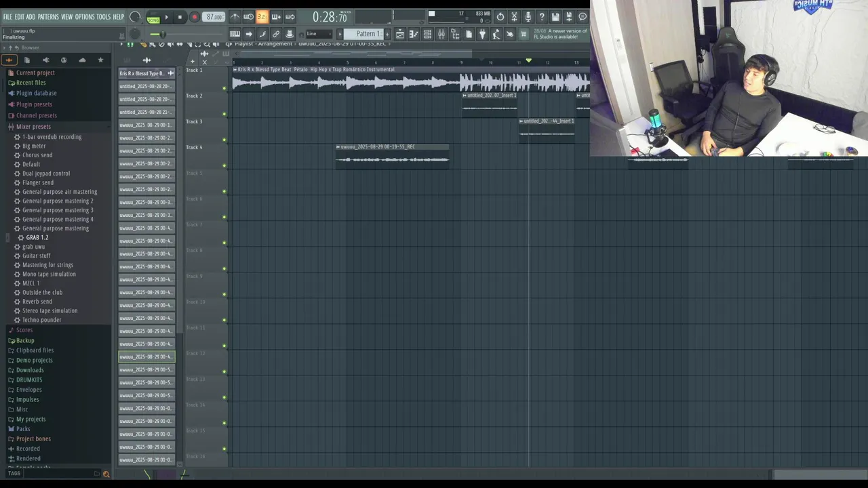Toggle step editing mode icon
Screen dimensions: 868x488
coord(262,34)
